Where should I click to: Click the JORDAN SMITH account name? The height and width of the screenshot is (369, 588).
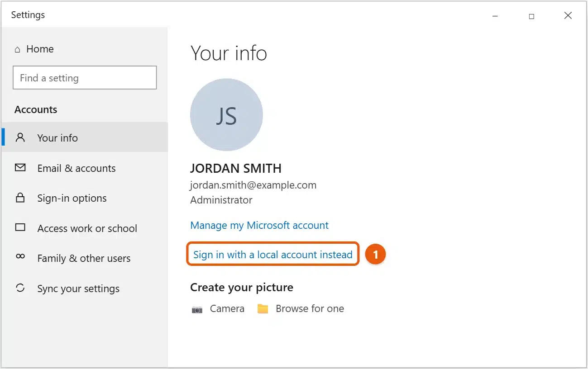tap(236, 169)
